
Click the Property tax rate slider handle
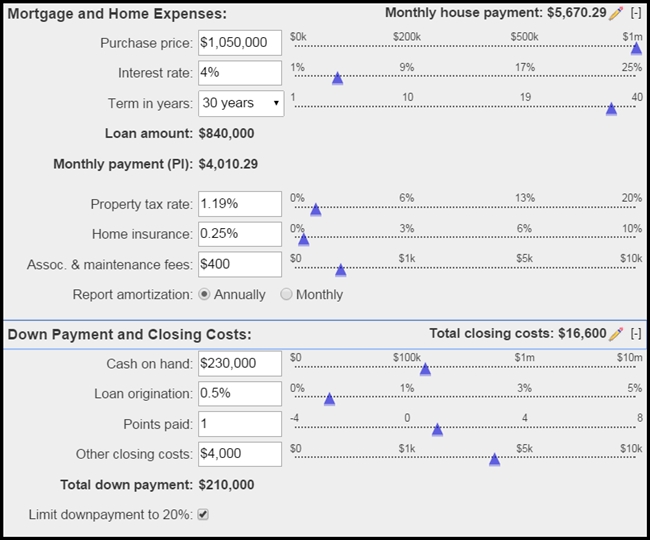click(315, 210)
